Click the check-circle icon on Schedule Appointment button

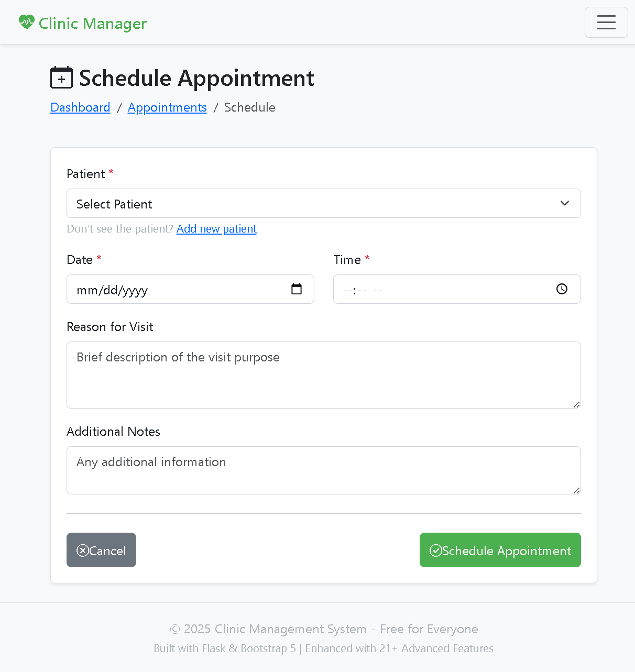436,550
